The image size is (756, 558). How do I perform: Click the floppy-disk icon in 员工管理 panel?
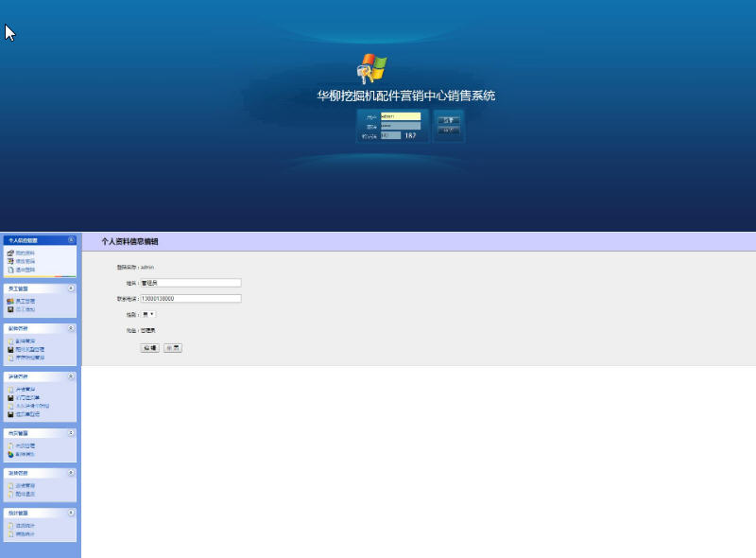point(10,309)
